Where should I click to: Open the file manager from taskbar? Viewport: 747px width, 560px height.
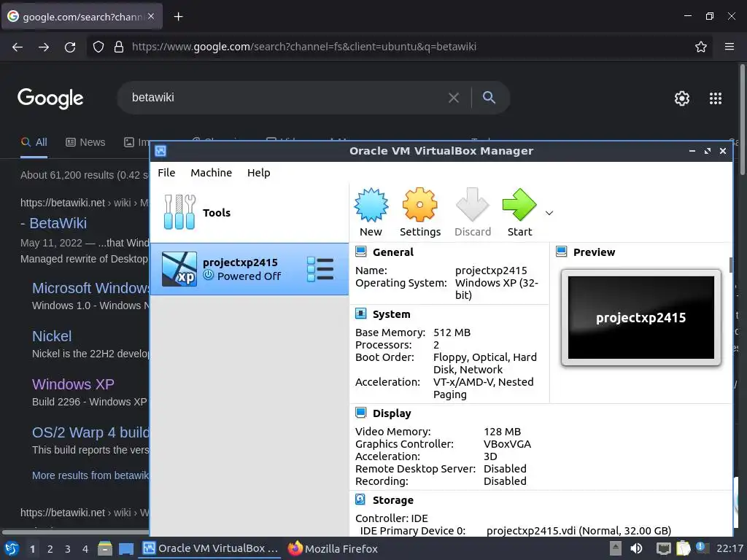click(105, 548)
